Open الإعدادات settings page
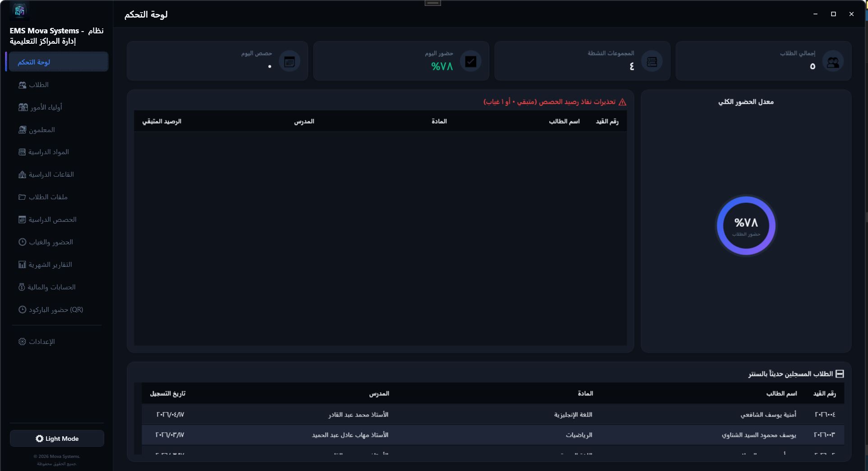868x471 pixels. coord(58,342)
